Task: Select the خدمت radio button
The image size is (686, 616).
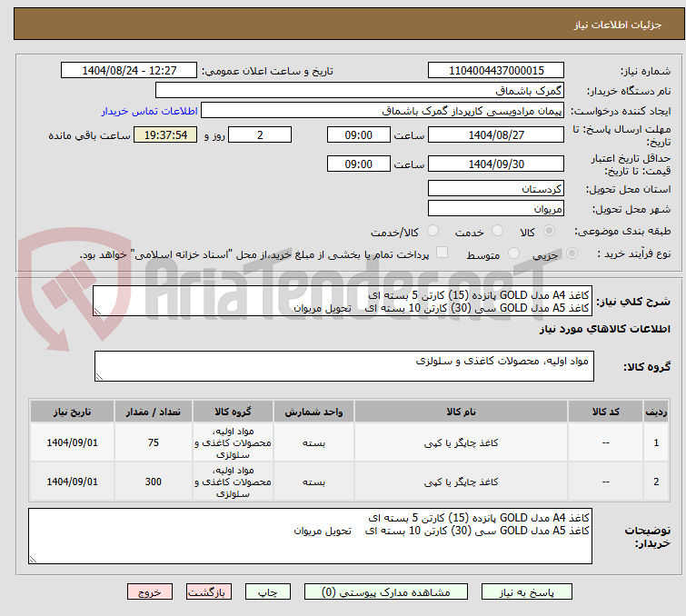Action: coord(497,231)
